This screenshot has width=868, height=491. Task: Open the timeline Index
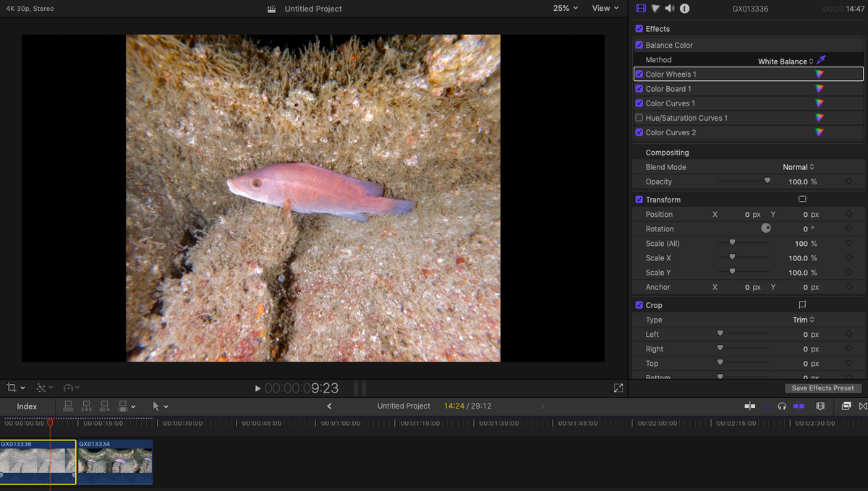27,406
